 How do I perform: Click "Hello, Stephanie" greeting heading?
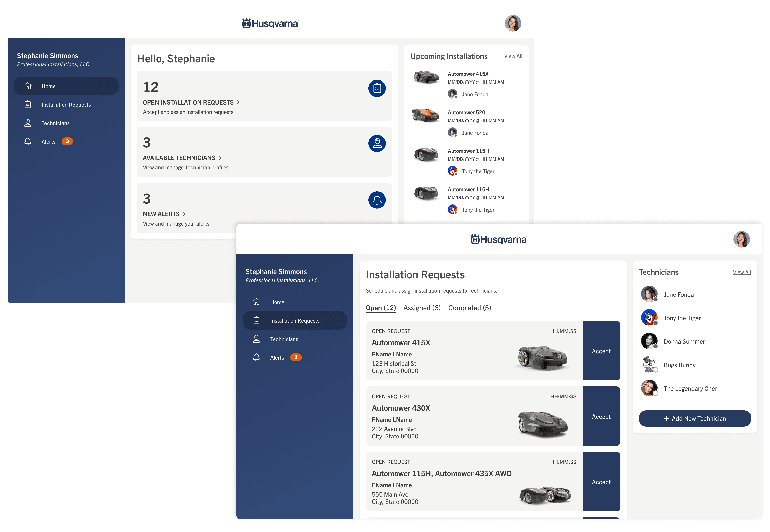[x=176, y=59]
